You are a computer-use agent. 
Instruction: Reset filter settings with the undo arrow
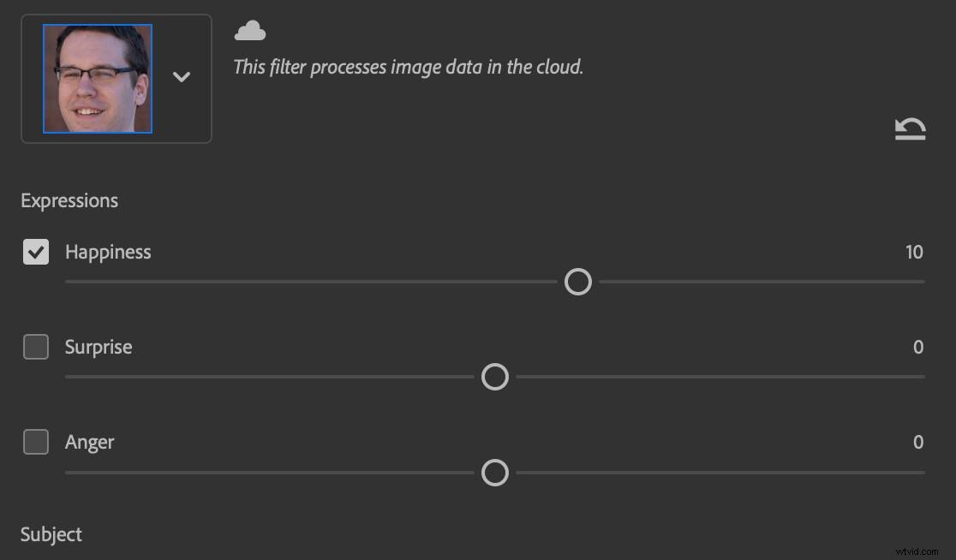[910, 129]
